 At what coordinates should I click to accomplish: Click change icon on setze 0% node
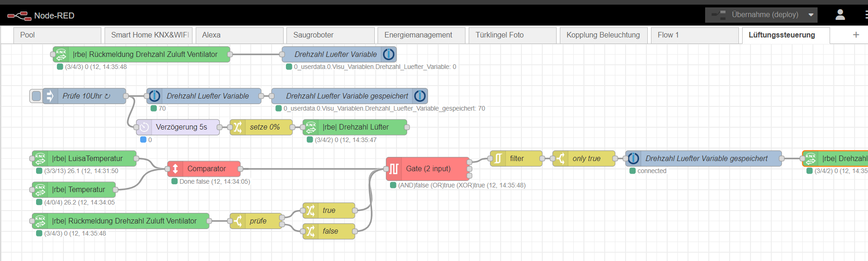click(x=237, y=127)
